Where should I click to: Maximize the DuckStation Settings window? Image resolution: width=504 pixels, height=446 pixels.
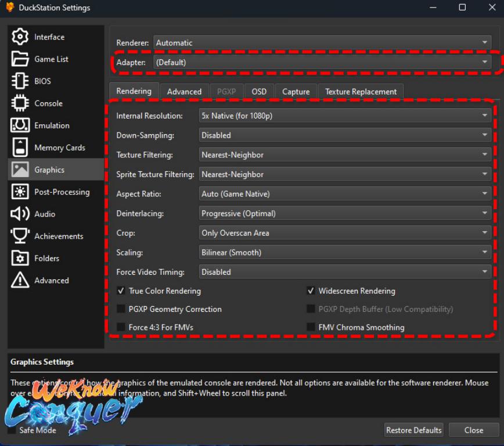[x=462, y=7]
